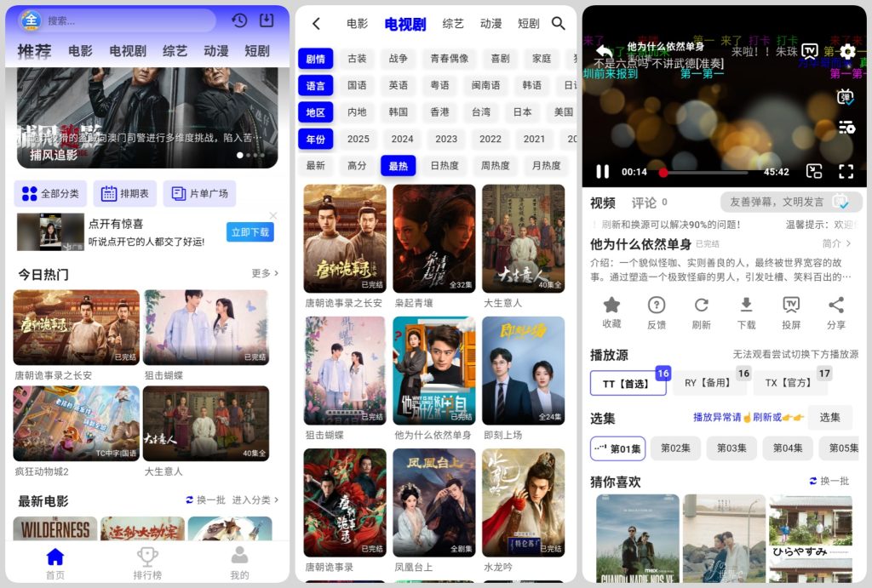Open search with the magnifier icon

(x=559, y=24)
